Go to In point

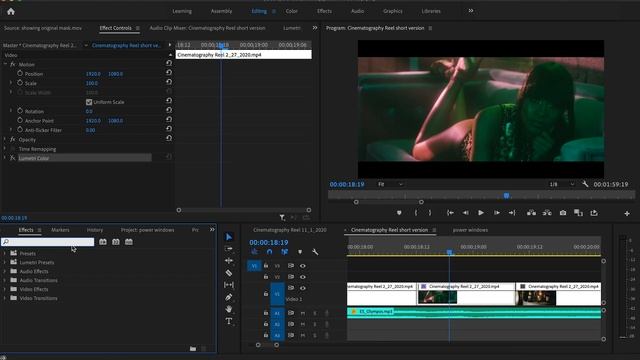pyautogui.click(x=450, y=213)
